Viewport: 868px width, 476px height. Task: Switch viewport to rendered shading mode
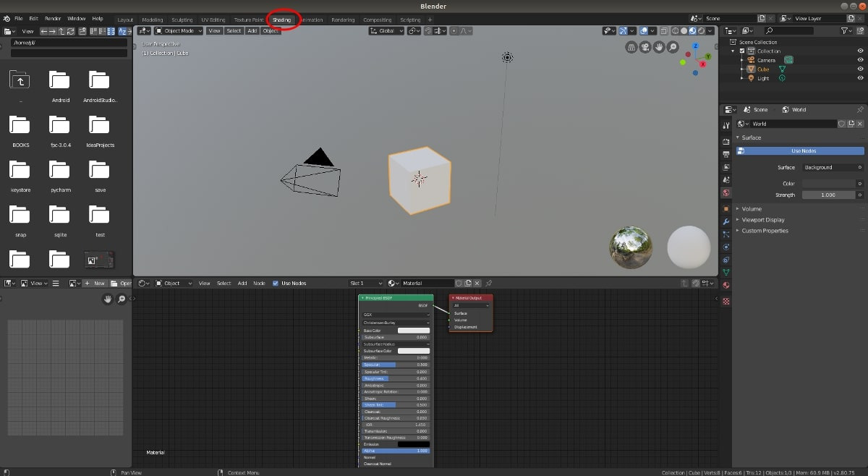click(x=701, y=31)
